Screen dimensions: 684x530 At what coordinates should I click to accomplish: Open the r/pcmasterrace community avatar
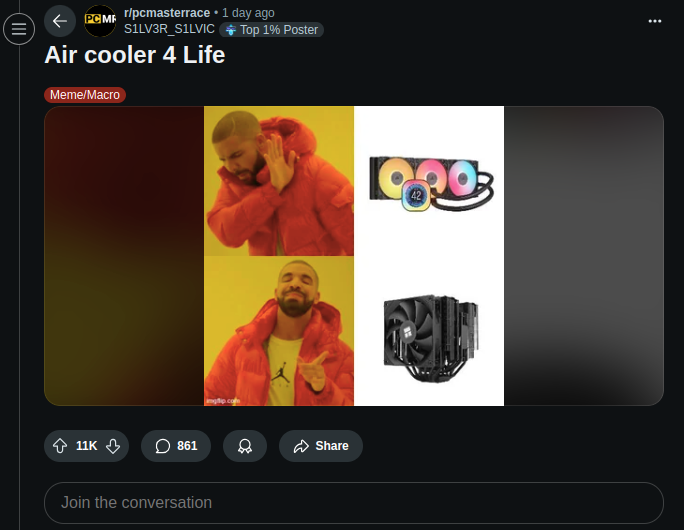(x=100, y=21)
